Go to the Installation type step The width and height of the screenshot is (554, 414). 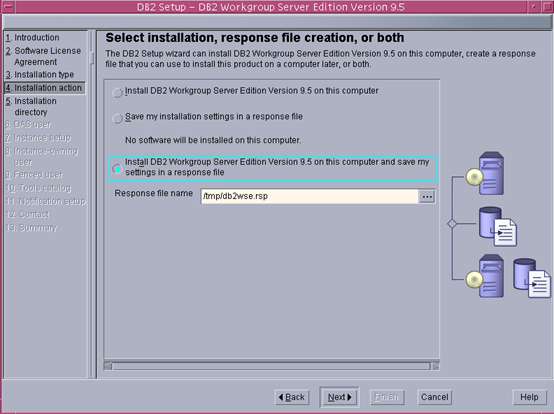pos(40,75)
